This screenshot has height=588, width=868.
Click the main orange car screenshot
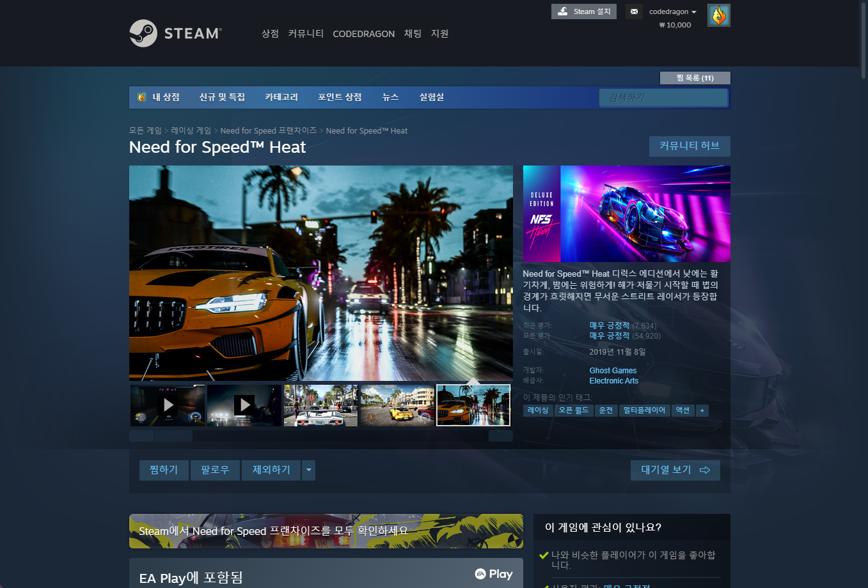[321, 273]
